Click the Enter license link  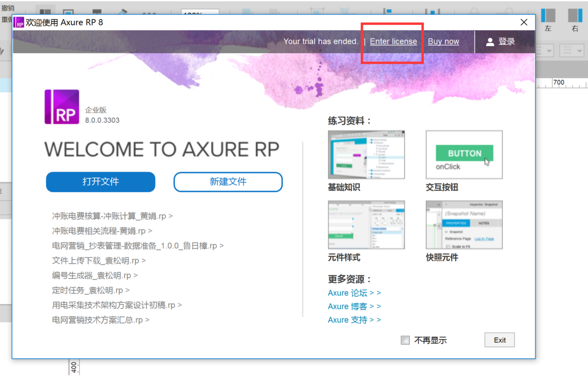pyautogui.click(x=393, y=42)
